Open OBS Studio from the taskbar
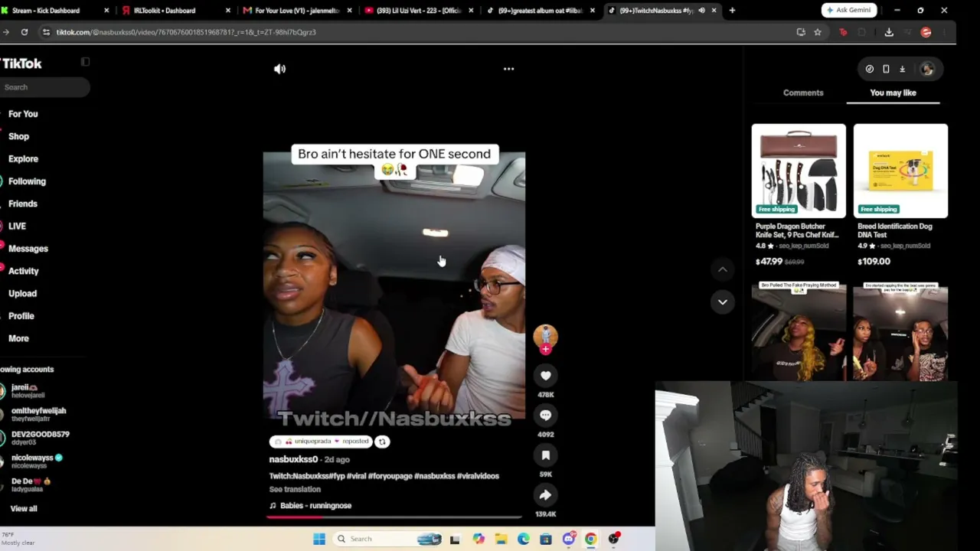980x551 pixels. point(613,539)
